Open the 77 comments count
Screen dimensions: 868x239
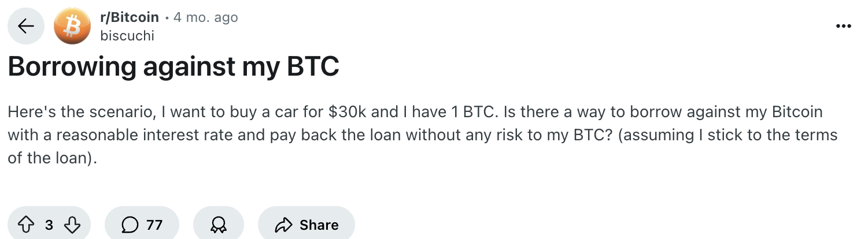[154, 225]
